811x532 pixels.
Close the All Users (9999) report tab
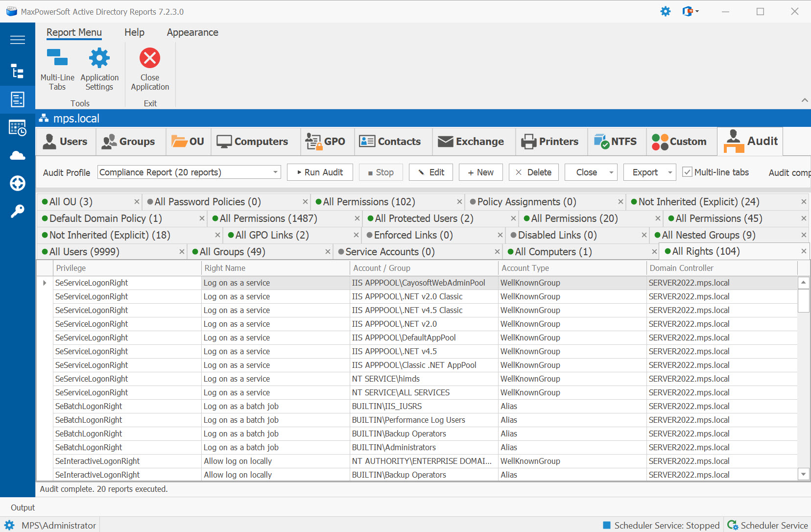(182, 251)
